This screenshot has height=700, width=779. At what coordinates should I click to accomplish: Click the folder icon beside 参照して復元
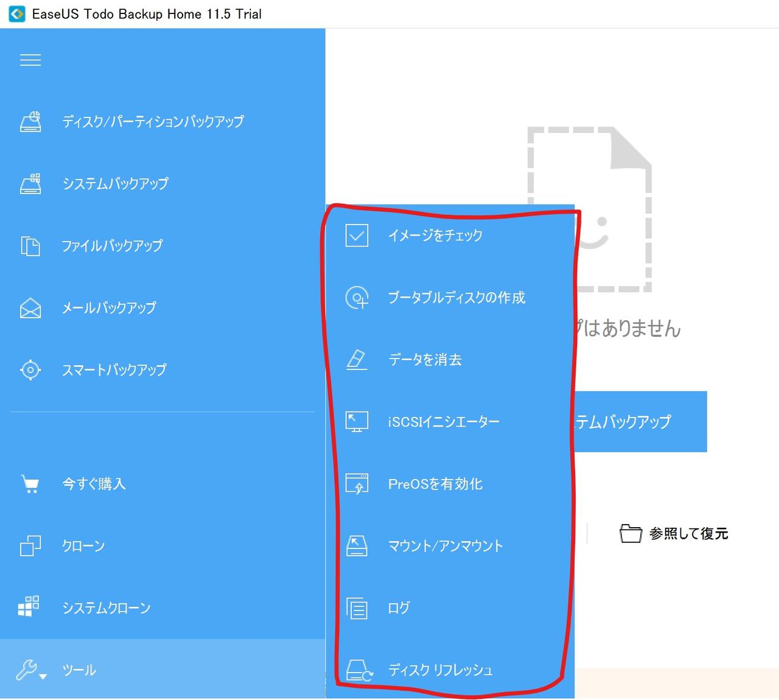coord(631,533)
